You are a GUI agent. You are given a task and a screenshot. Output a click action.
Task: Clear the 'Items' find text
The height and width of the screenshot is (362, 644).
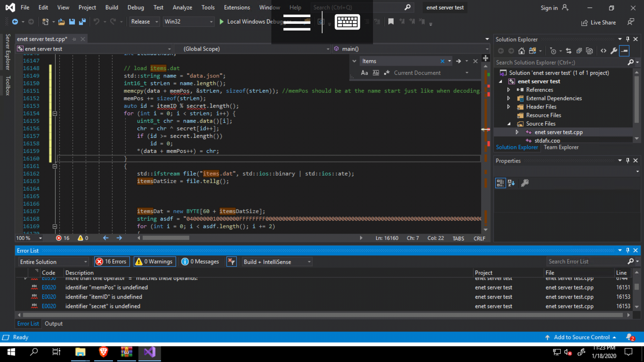click(x=442, y=61)
